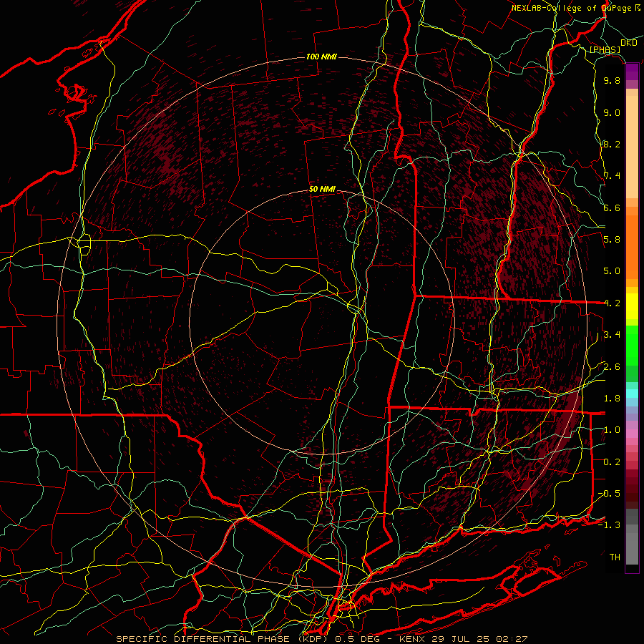Click the 2.6 scale label
644x644 pixels.
click(x=612, y=367)
